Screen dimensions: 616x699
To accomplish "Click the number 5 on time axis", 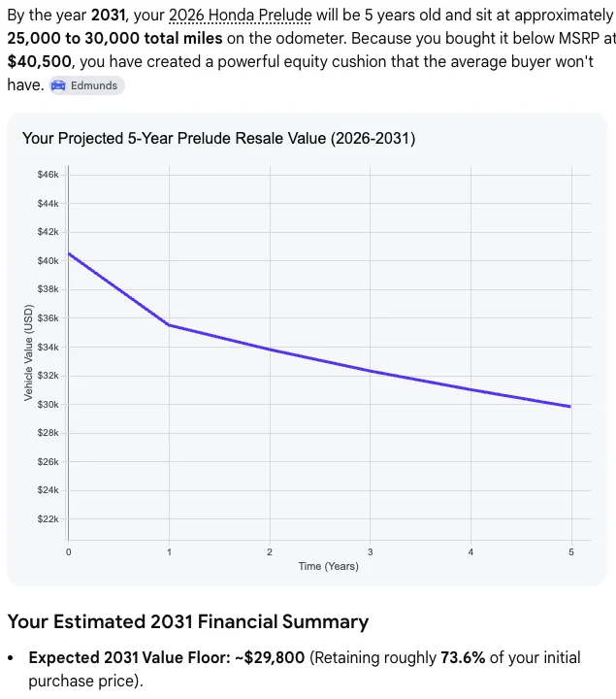I will [x=571, y=551].
